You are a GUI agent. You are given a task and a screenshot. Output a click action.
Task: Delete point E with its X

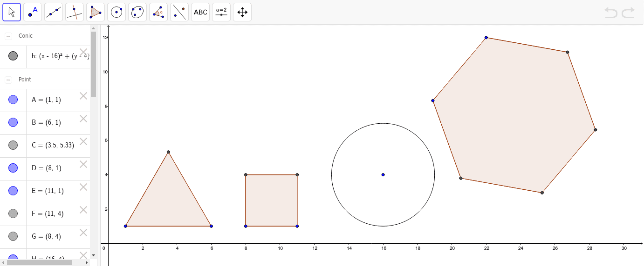pyautogui.click(x=83, y=187)
